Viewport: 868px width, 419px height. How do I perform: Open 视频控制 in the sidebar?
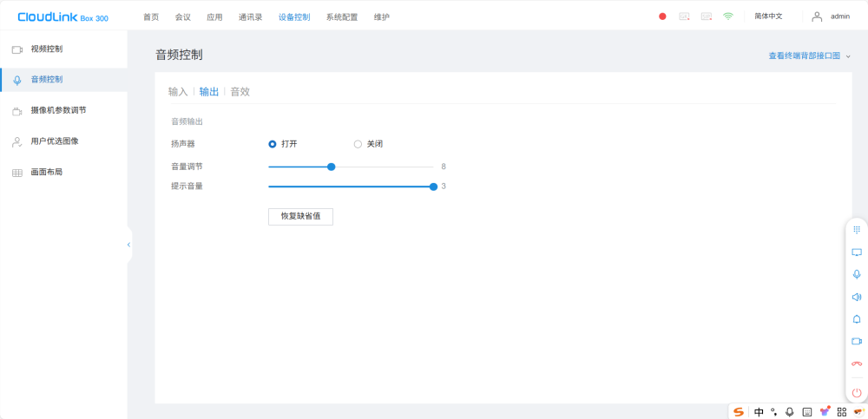47,49
